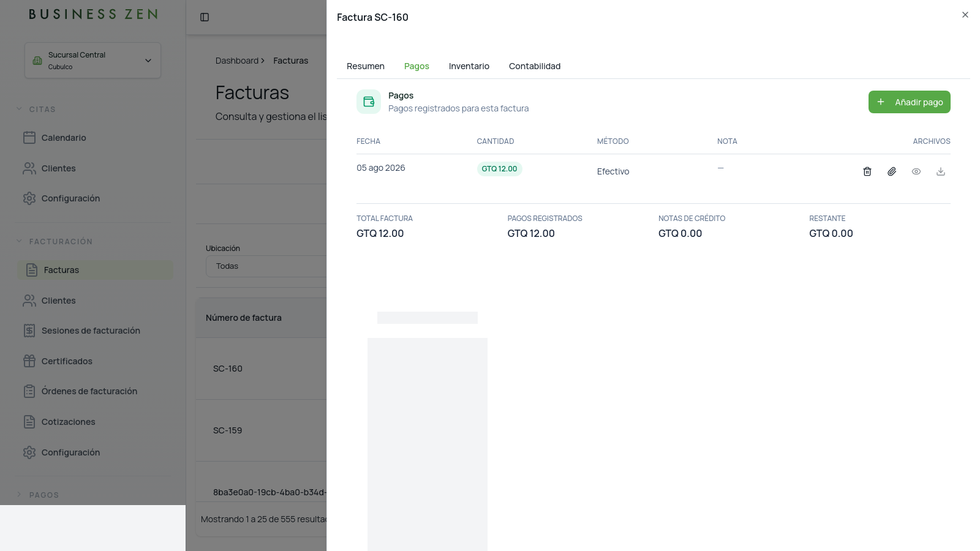Image resolution: width=980 pixels, height=551 pixels.
Task: Switch to the Inventario tab
Action: 469,66
